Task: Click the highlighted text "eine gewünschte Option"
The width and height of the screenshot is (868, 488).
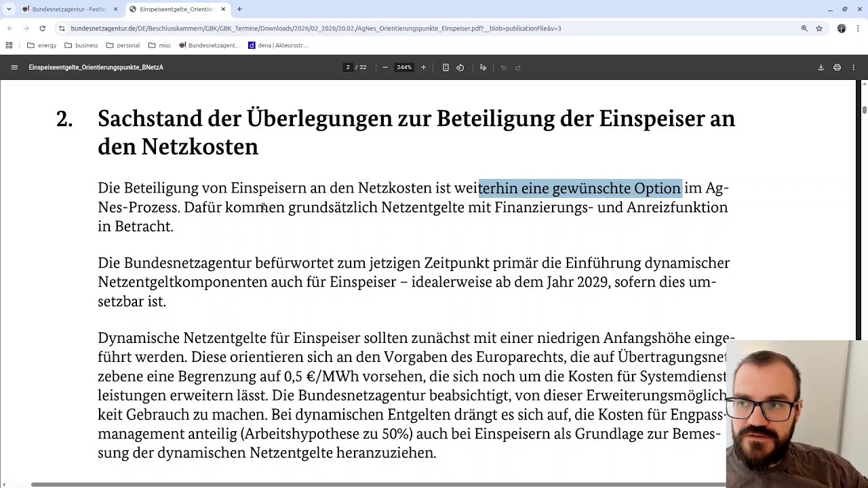Action: (601, 188)
